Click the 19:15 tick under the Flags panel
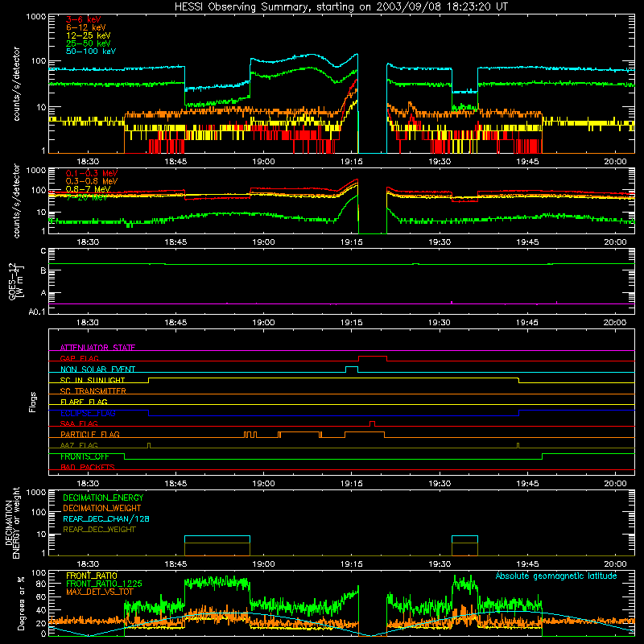 [x=352, y=484]
